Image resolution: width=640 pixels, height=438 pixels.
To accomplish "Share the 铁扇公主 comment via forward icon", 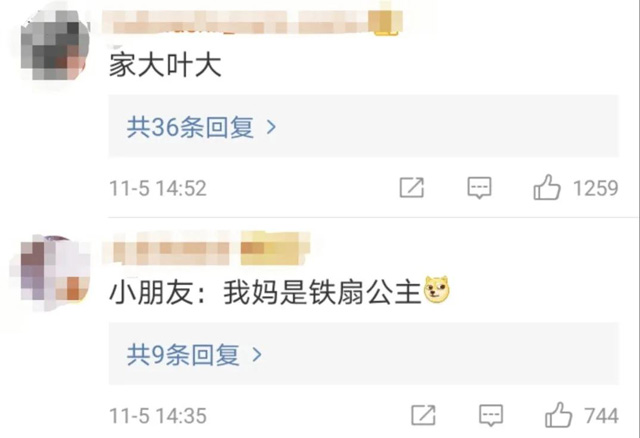I will pos(423,416).
